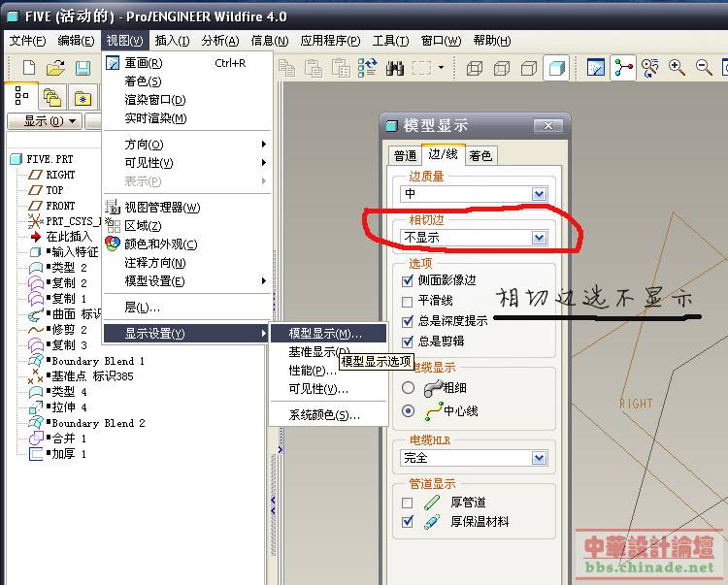Image resolution: width=728 pixels, height=585 pixels.
Task: Toggle the 厚保温材料 checkbox
Action: pyautogui.click(x=407, y=521)
